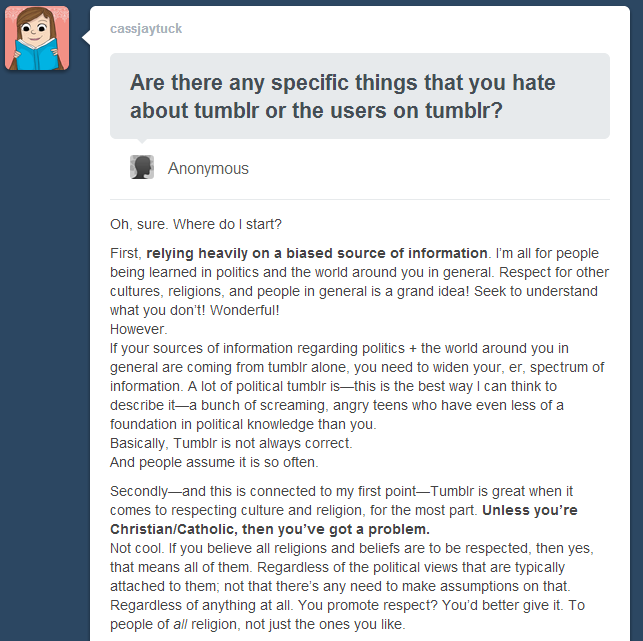Click the Anonymous asker silhouette icon
643x641 pixels.
tap(142, 167)
